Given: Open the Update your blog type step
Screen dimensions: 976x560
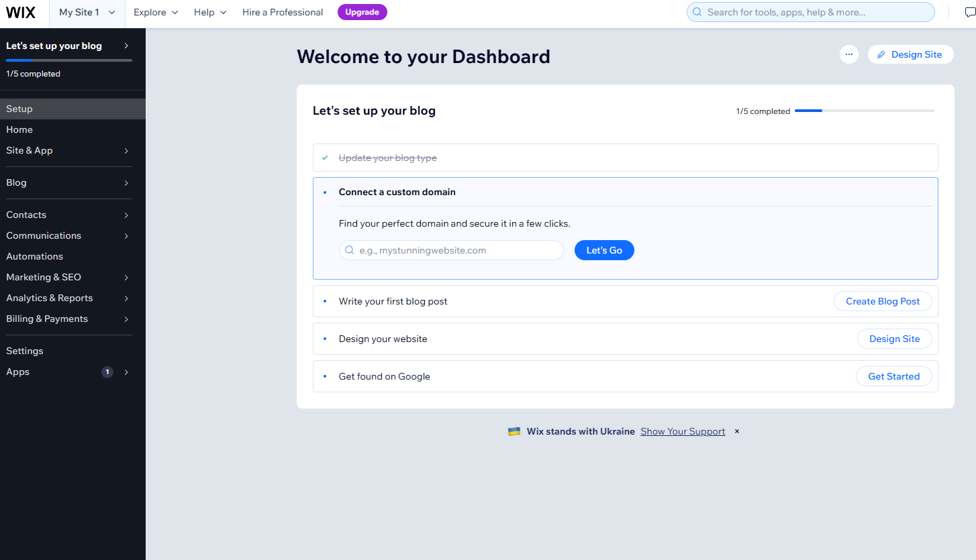Looking at the screenshot, I should [626, 158].
